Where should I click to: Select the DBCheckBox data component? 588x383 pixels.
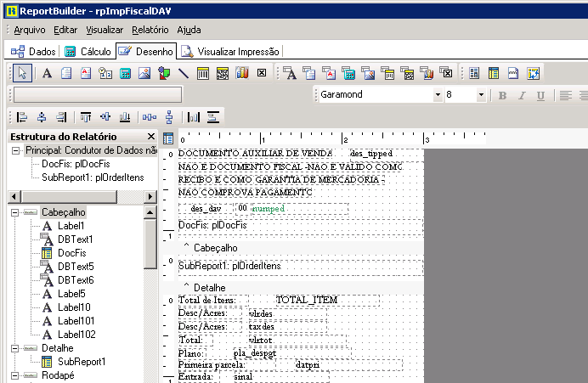click(x=446, y=73)
